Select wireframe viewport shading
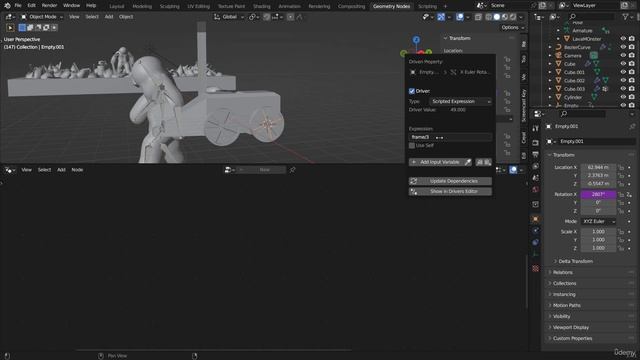The image size is (640, 360). tap(489, 17)
